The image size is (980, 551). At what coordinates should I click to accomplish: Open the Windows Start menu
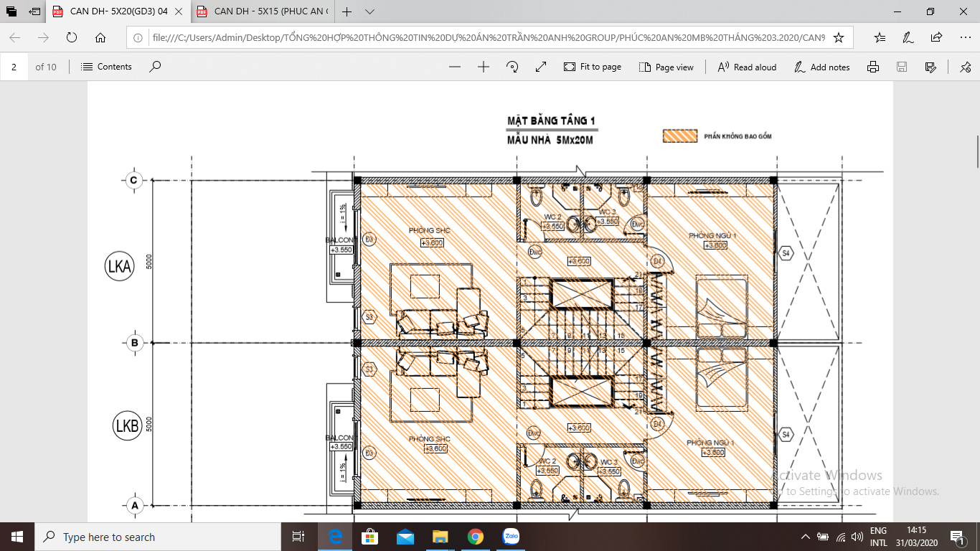17,537
